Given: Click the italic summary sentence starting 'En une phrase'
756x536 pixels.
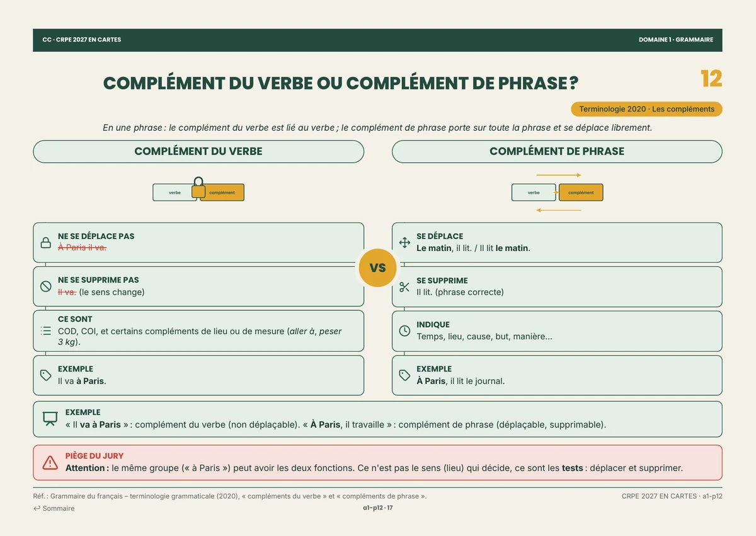Looking at the screenshot, I should [x=377, y=127].
